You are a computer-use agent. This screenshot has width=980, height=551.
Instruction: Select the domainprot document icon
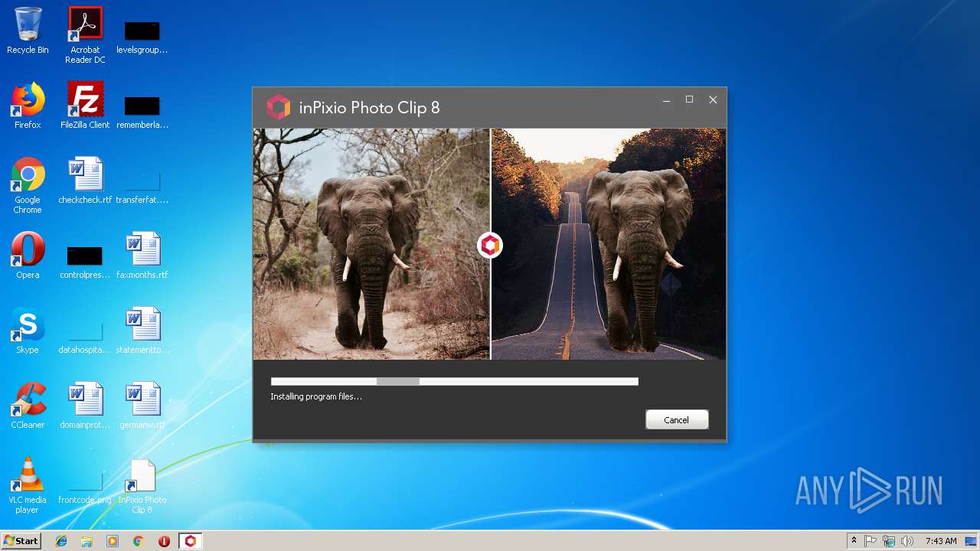pos(85,406)
